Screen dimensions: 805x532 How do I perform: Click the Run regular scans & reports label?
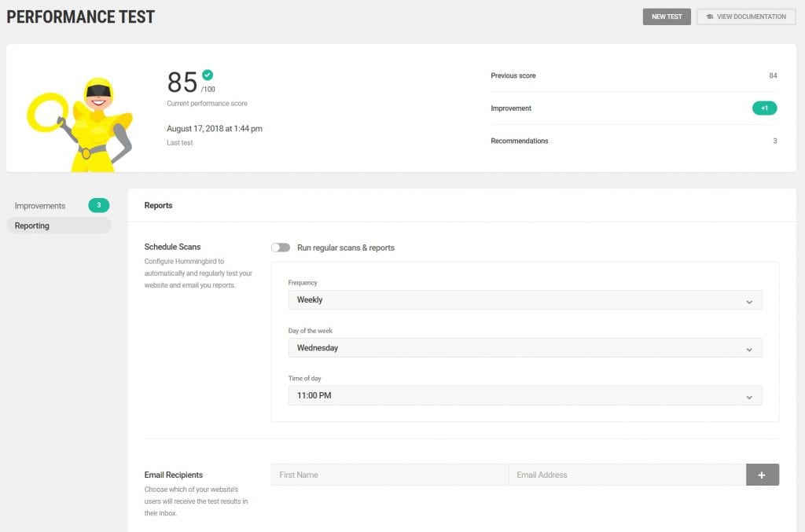click(346, 248)
